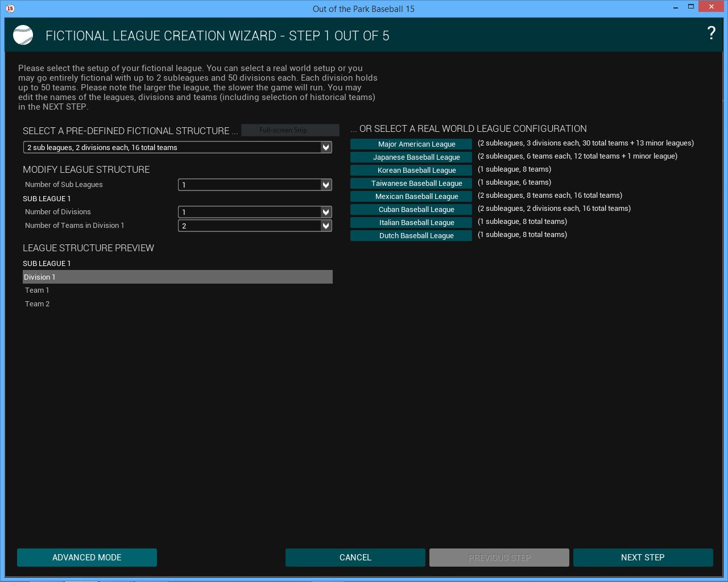Image resolution: width=728 pixels, height=582 pixels.
Task: Choose the Mexican Baseball League setup
Action: click(x=411, y=197)
